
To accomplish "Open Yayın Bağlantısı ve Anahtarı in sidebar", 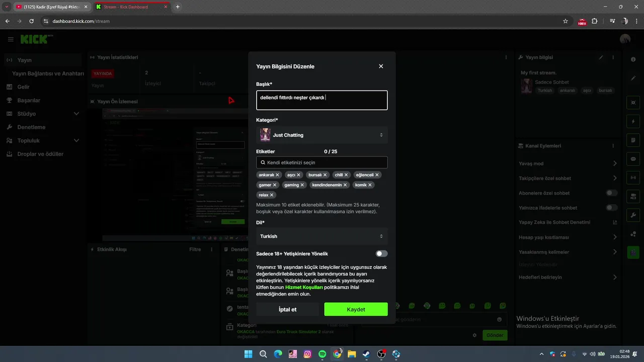I will point(48,73).
